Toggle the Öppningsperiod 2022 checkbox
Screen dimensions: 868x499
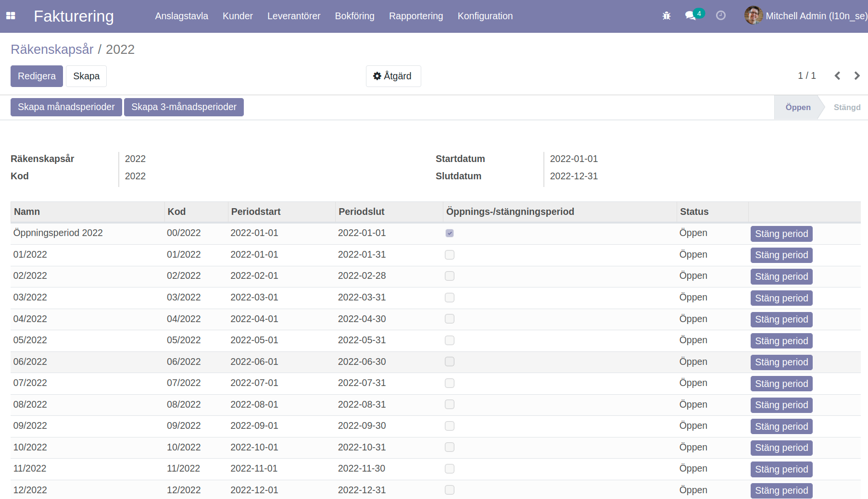click(450, 233)
